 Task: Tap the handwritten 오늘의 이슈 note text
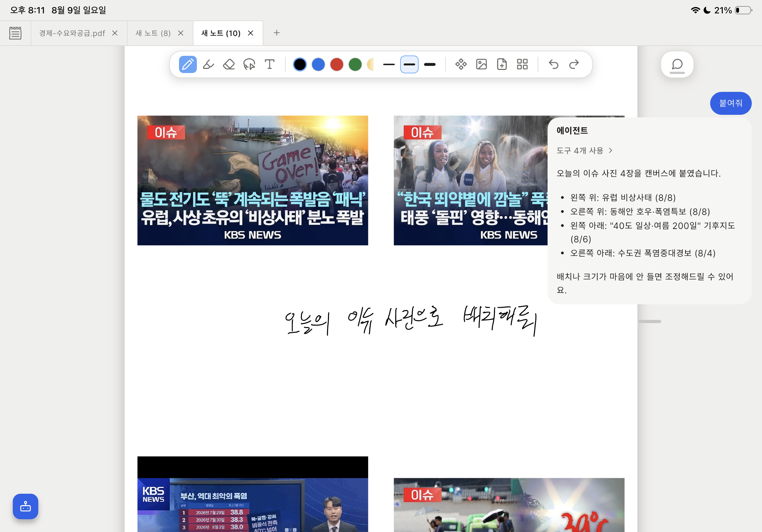click(x=411, y=320)
